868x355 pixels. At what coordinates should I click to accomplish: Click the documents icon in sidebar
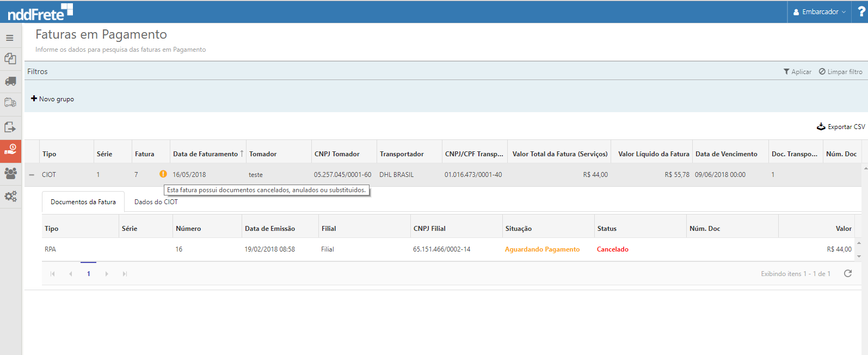pyautogui.click(x=10, y=59)
